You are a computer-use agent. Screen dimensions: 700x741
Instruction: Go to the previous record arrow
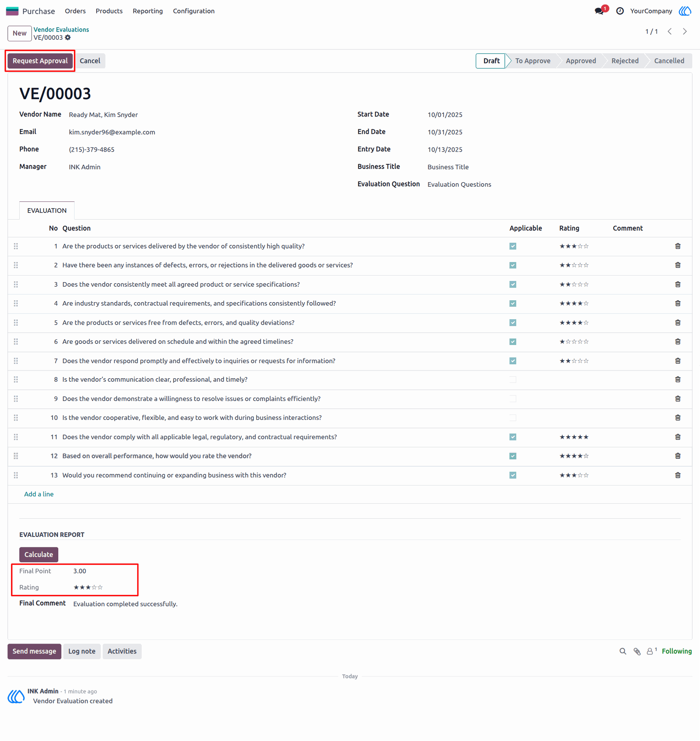670,32
